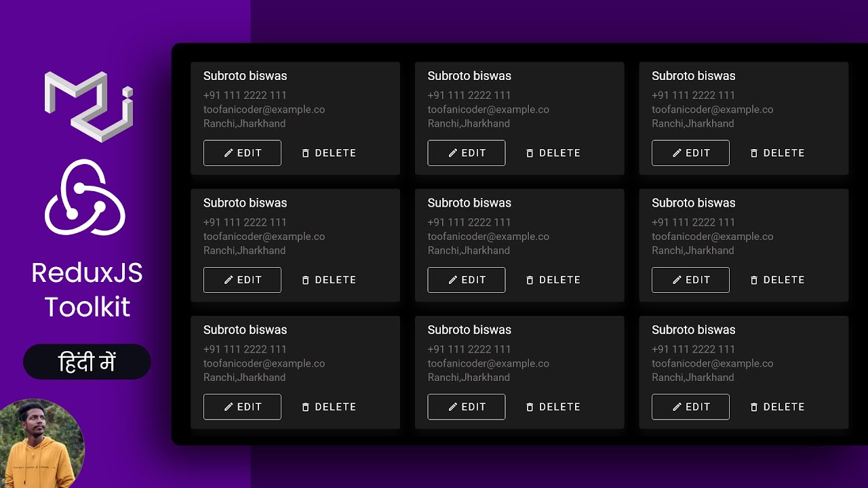Screen dimensions: 868x488
Task: Click the Material UI logo
Action: pyautogui.click(x=88, y=106)
